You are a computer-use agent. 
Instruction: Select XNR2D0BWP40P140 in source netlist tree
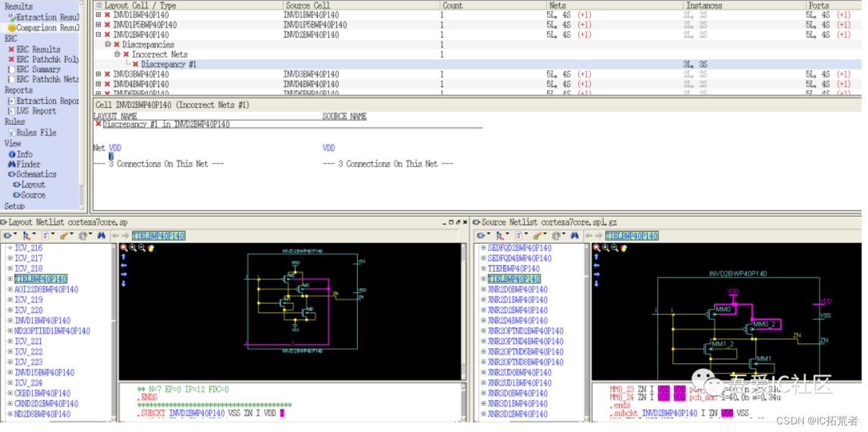(518, 289)
